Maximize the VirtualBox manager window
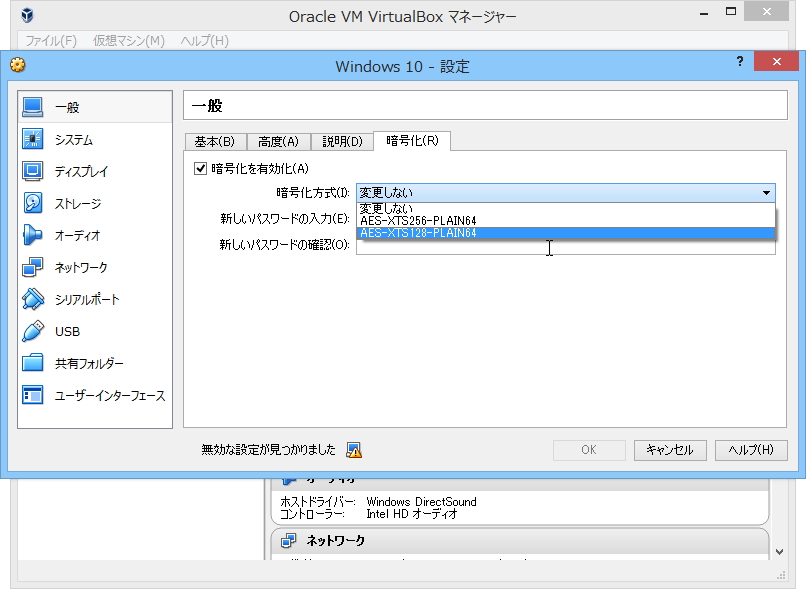The image size is (806, 589). [x=730, y=11]
